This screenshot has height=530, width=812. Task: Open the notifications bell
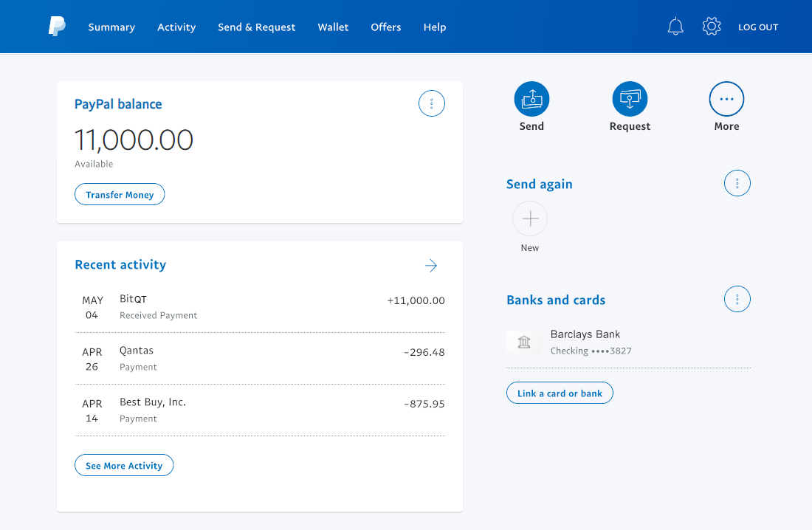click(675, 27)
